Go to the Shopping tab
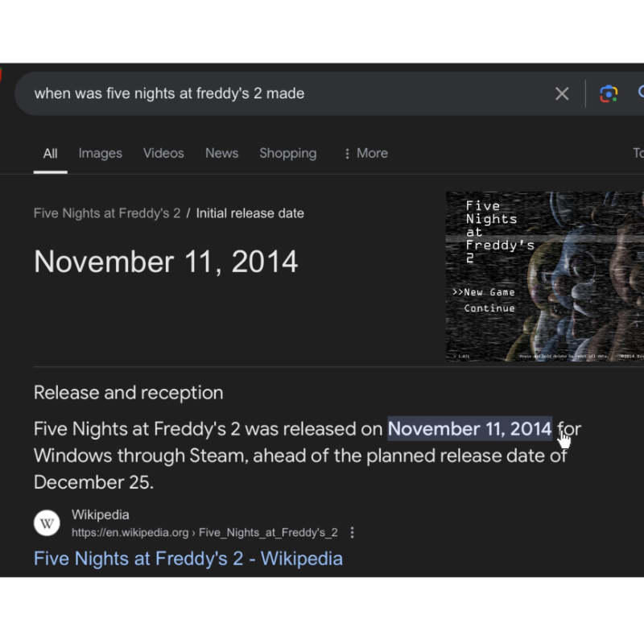This screenshot has width=644, height=644. pyautogui.click(x=287, y=154)
